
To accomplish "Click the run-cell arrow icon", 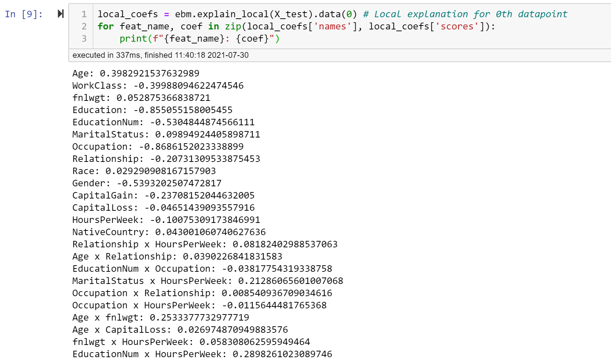I will pos(60,14).
